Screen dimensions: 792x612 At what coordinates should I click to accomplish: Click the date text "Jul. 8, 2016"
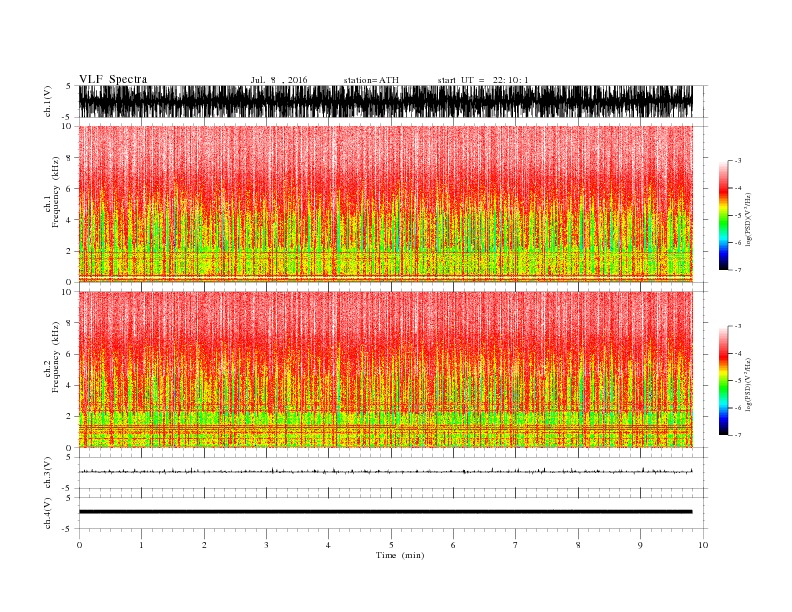(279, 80)
